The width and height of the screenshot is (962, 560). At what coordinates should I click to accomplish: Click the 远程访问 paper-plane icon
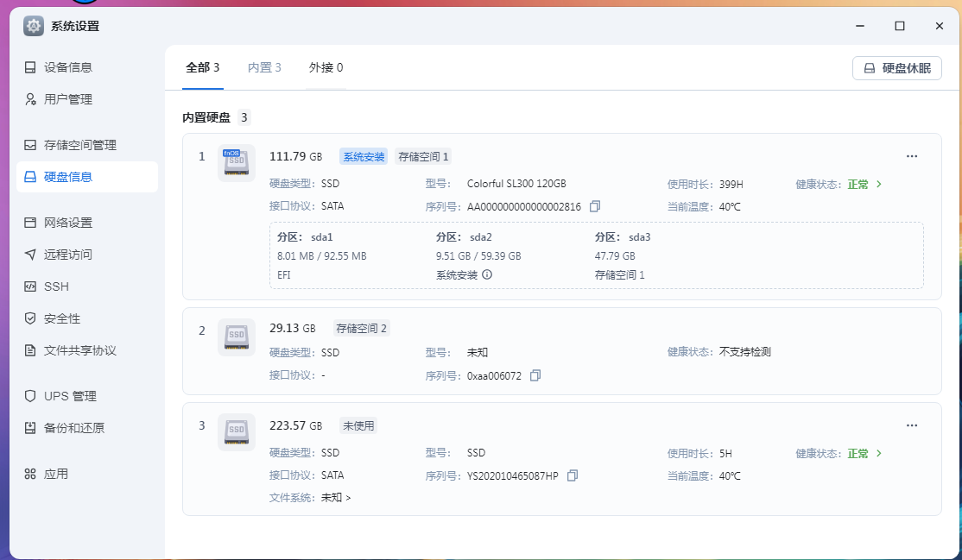pyautogui.click(x=30, y=254)
